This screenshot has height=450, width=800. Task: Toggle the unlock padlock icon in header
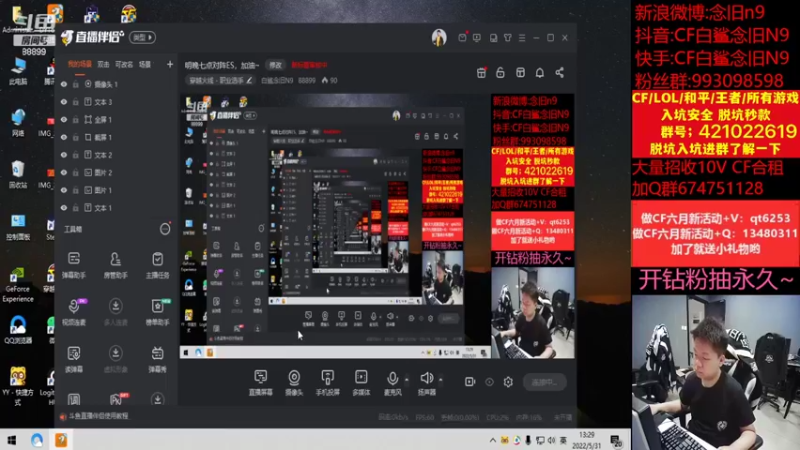click(x=501, y=73)
